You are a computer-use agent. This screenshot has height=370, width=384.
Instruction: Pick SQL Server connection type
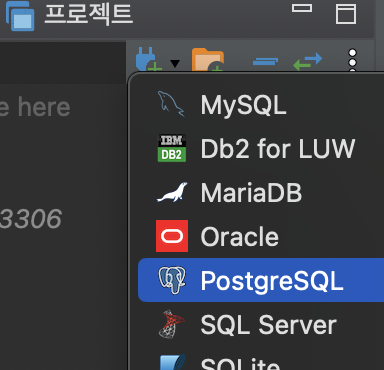pos(261,324)
